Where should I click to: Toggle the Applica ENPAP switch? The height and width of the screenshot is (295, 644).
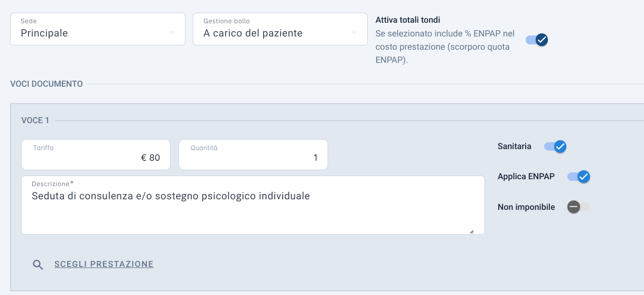click(578, 177)
